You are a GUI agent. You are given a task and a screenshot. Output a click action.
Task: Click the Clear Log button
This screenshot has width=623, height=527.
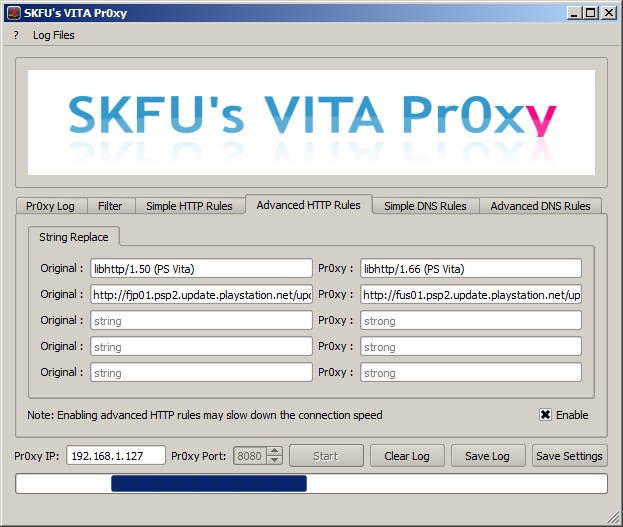pos(407,455)
